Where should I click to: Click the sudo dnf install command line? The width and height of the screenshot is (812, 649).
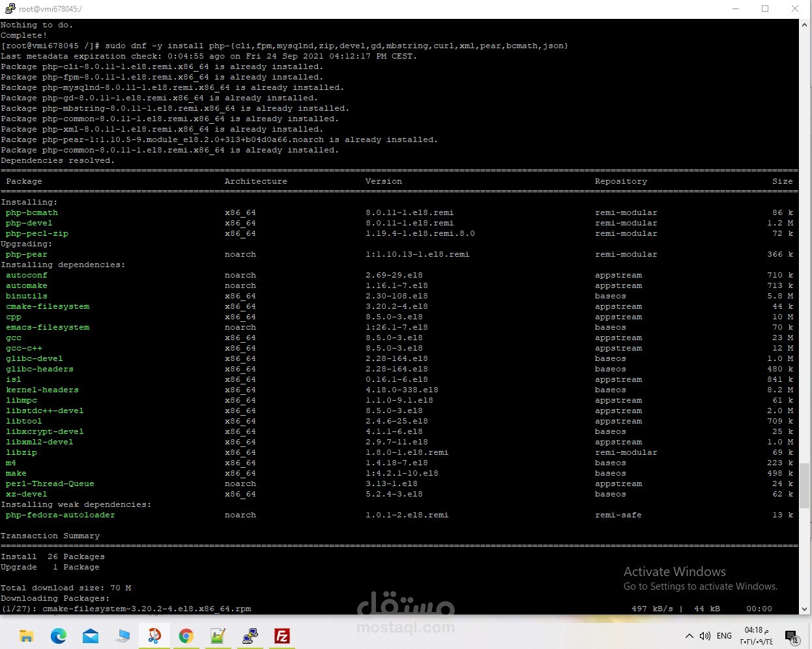point(285,46)
